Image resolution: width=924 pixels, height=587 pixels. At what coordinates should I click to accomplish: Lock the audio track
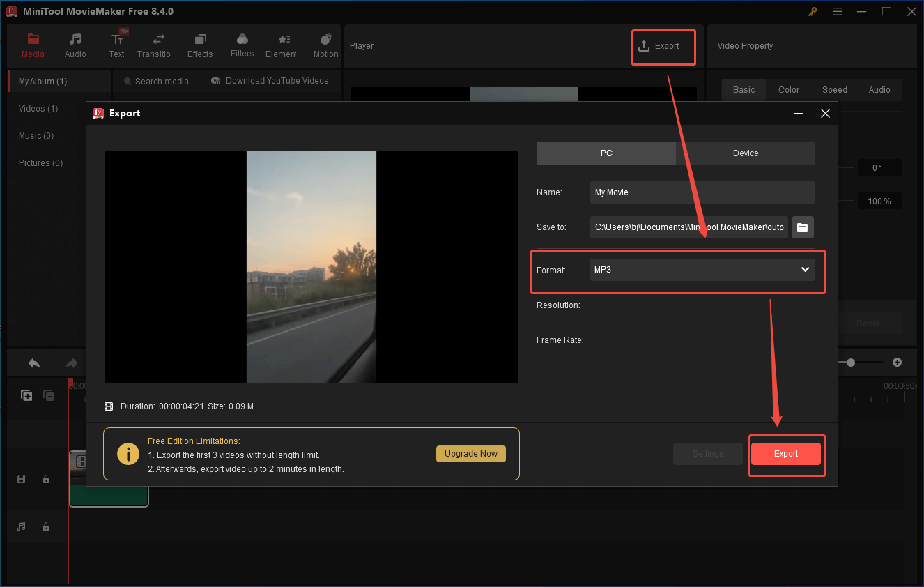click(46, 526)
